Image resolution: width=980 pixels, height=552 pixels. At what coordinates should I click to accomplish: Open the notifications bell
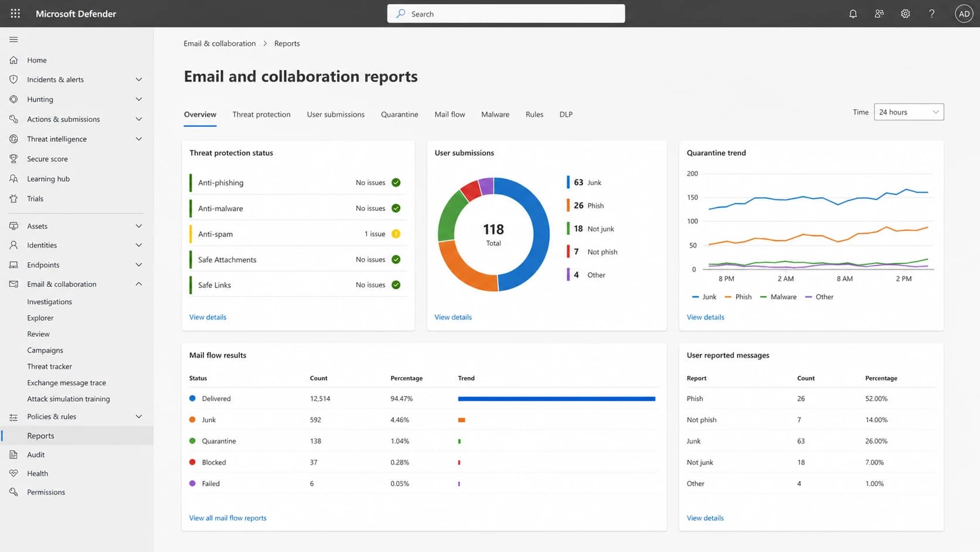853,13
